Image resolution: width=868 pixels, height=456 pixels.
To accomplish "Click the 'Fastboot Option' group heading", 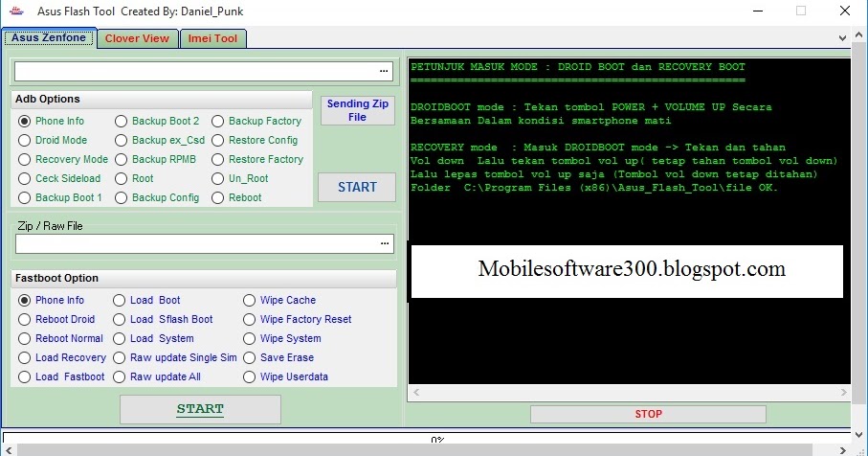I will (x=56, y=278).
